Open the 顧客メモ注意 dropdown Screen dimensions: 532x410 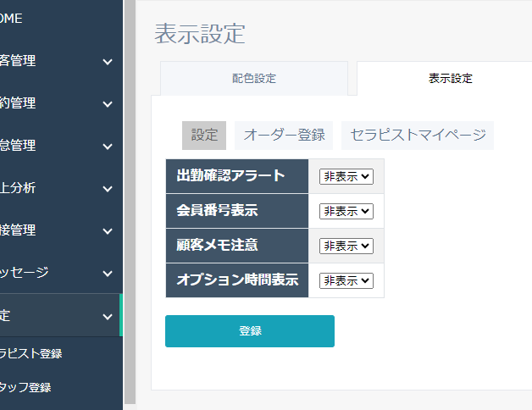click(346, 246)
